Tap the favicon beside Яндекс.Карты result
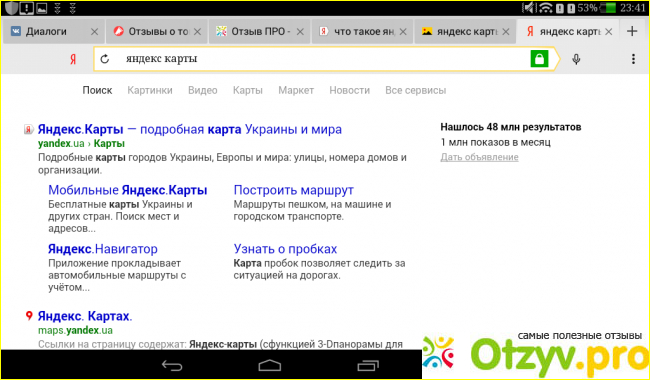The image size is (650, 380). pos(29,130)
